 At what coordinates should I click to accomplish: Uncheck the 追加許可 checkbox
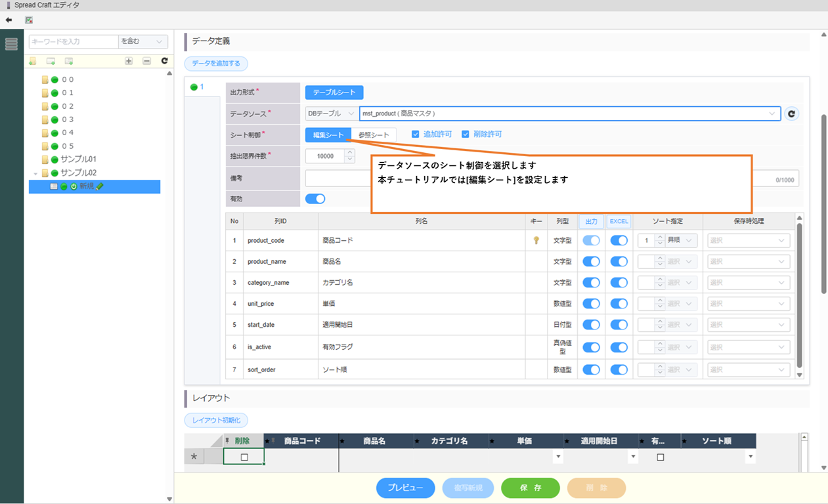(x=416, y=134)
